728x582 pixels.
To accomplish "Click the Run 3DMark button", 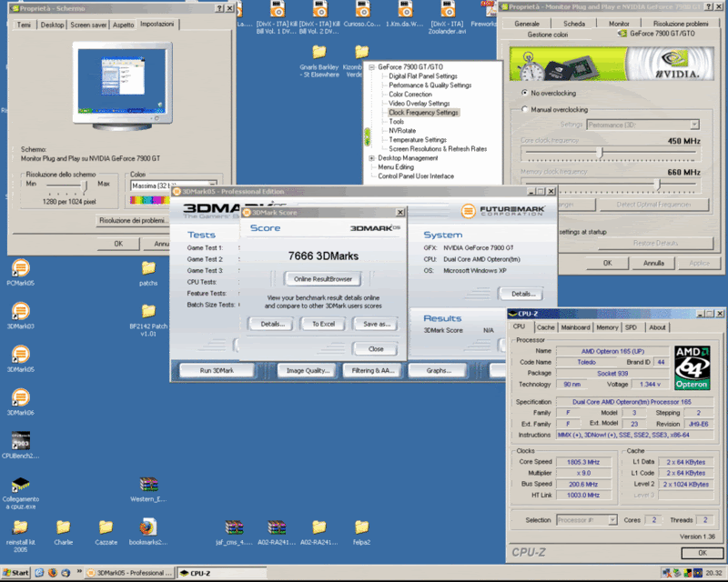I will click(x=217, y=370).
